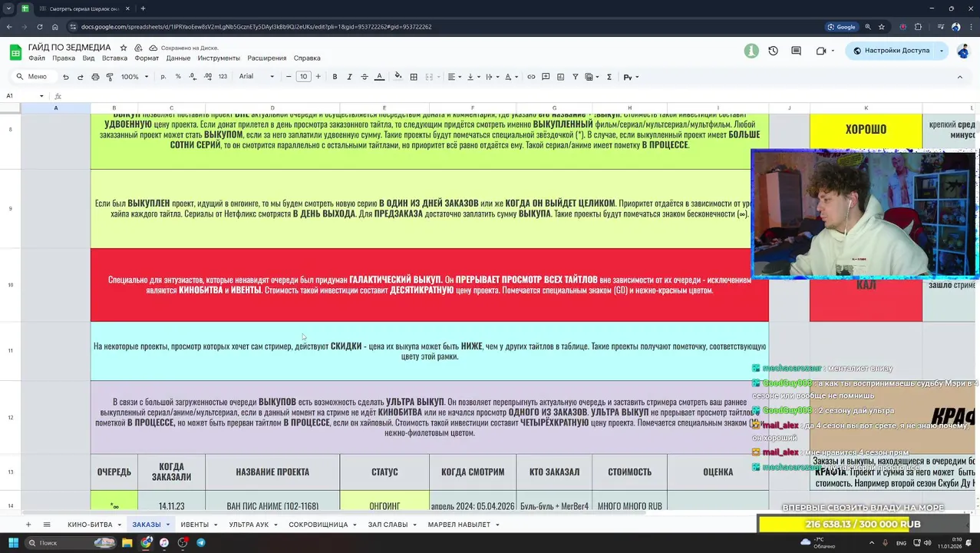Open the comments panel icon

[796, 51]
